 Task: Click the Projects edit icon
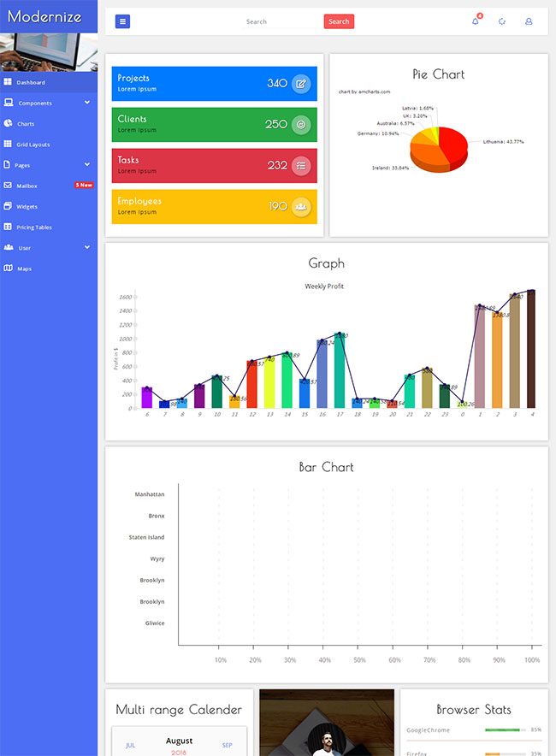[x=300, y=83]
